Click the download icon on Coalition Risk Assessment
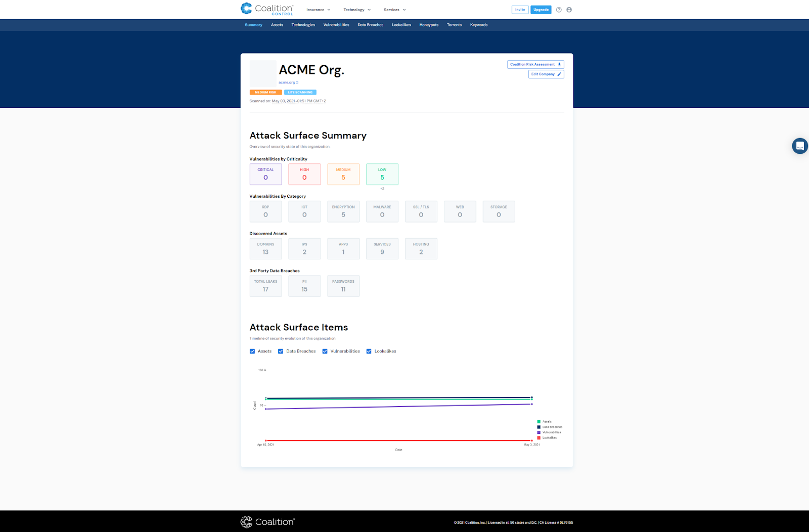 559,64
